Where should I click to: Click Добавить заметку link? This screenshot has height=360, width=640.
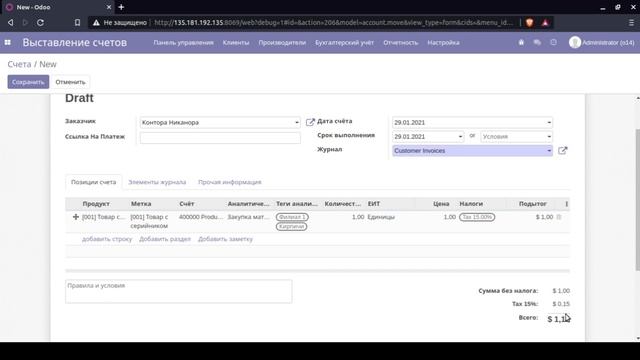[x=225, y=239]
